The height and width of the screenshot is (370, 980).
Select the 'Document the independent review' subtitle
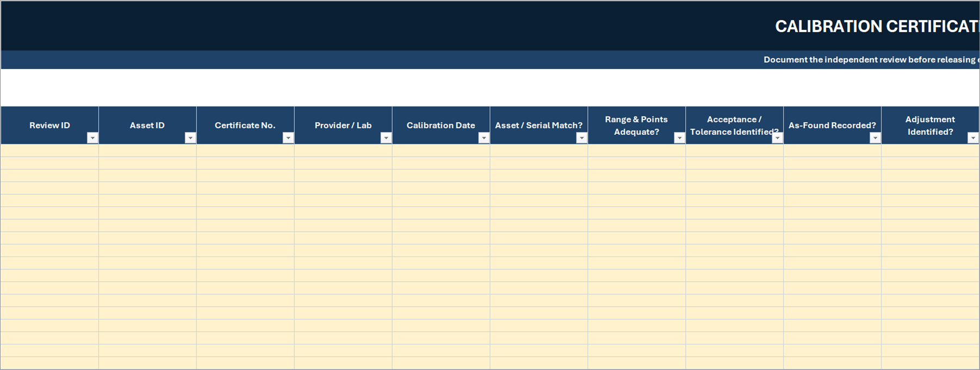coord(871,60)
